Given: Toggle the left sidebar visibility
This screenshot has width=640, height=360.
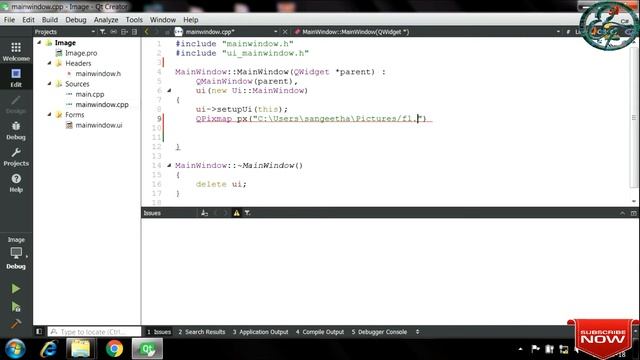Looking at the screenshot, I should point(39,331).
